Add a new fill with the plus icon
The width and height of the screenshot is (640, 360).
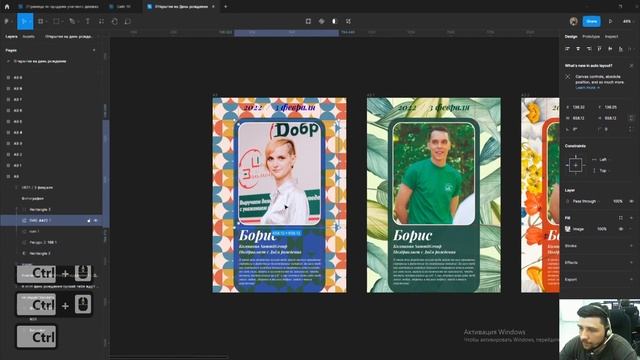coord(631,218)
